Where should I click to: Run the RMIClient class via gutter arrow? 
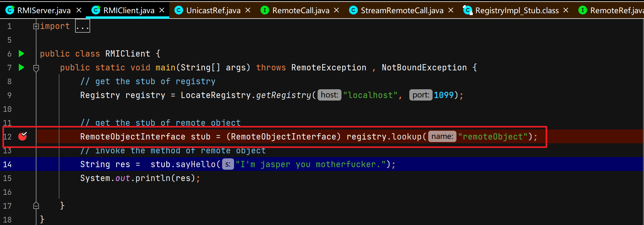click(21, 53)
